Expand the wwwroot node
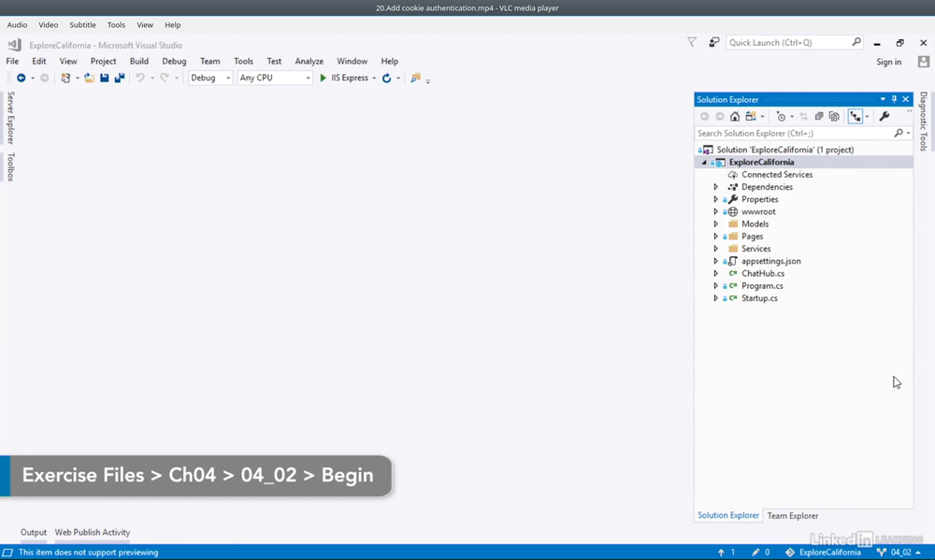 (x=716, y=211)
